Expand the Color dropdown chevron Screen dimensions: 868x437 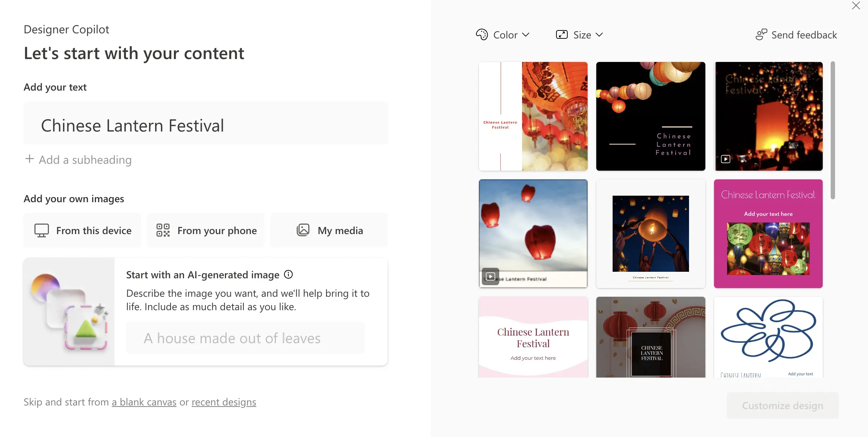point(526,35)
